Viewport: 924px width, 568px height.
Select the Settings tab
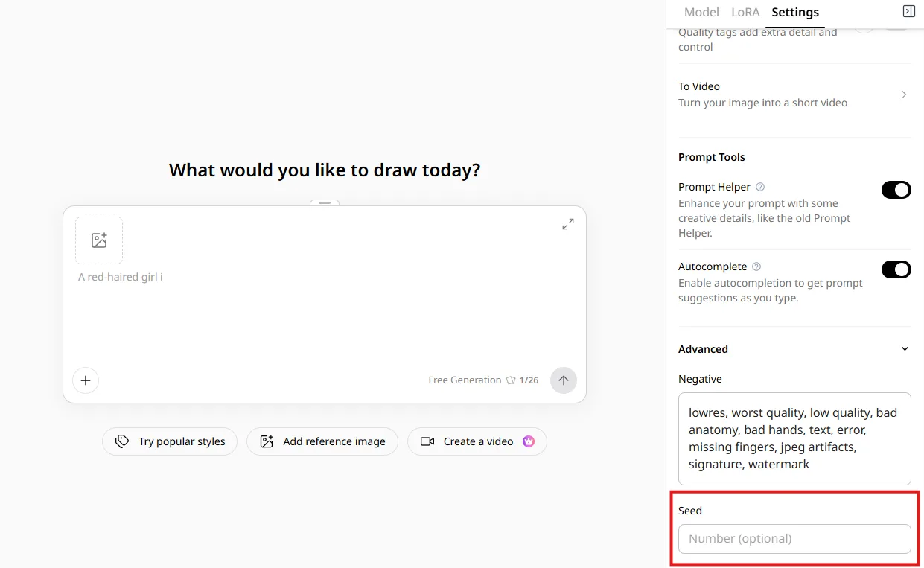[x=795, y=12]
